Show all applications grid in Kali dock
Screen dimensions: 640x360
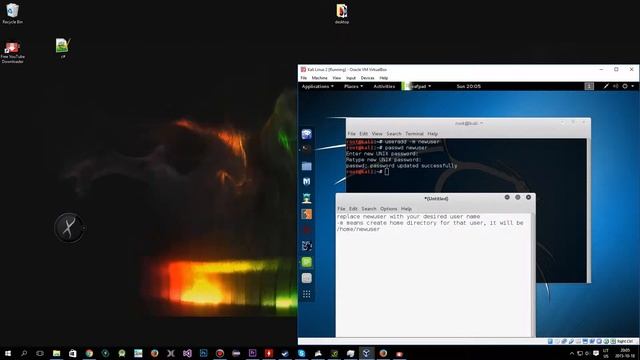point(307,294)
